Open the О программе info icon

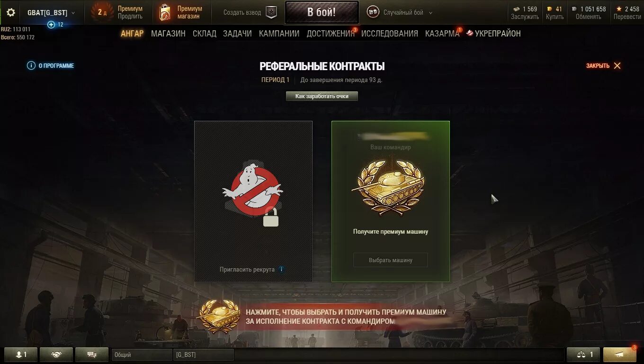(31, 65)
